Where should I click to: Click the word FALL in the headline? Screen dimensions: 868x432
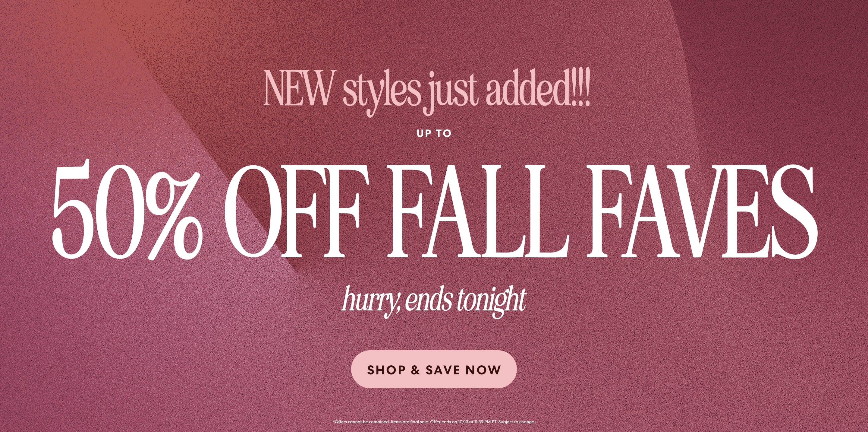(x=478, y=211)
